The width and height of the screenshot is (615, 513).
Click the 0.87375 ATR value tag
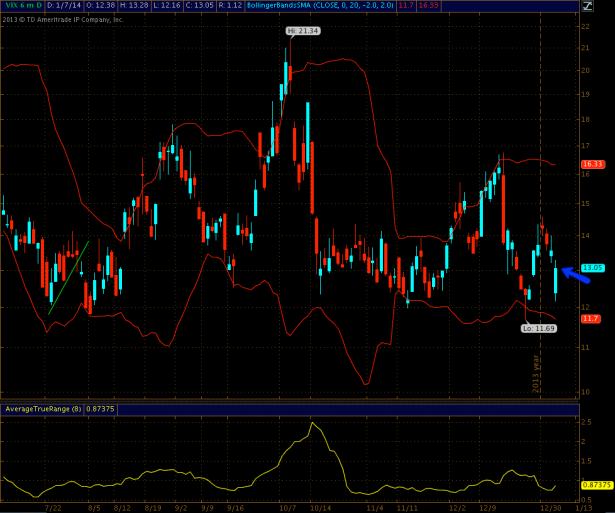coord(595,484)
